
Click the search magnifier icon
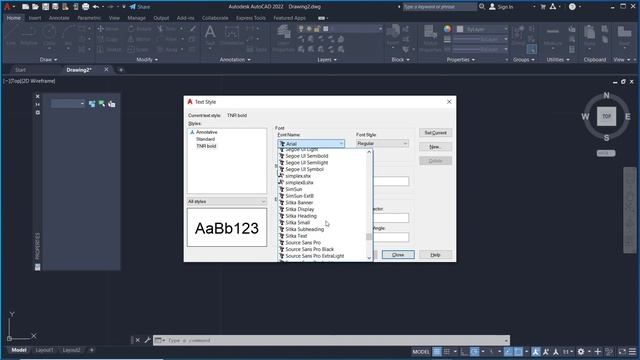pos(482,7)
